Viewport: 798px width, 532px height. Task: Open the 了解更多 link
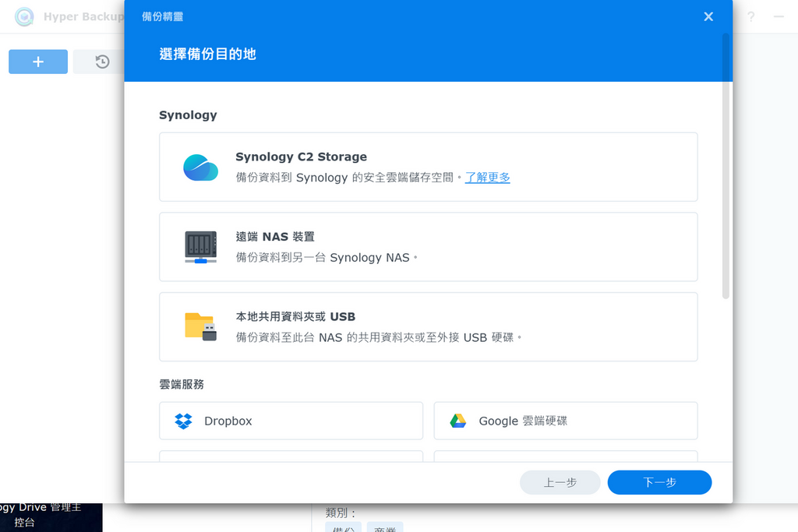pyautogui.click(x=488, y=178)
